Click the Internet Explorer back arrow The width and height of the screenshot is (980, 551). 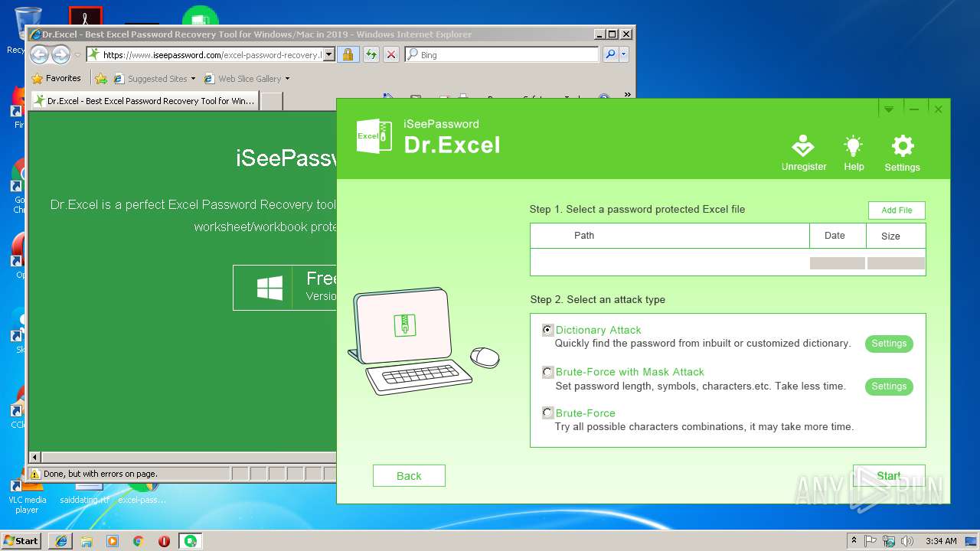tap(40, 54)
